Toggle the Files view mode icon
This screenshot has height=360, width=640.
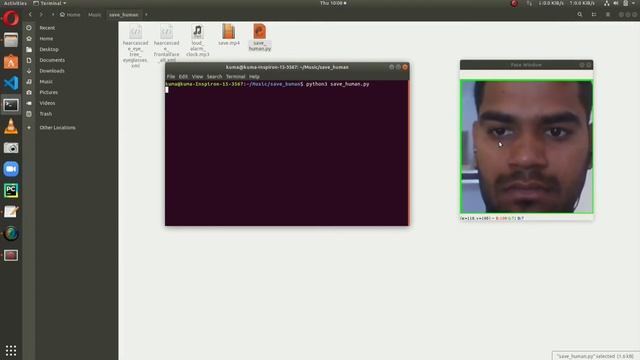(x=594, y=14)
